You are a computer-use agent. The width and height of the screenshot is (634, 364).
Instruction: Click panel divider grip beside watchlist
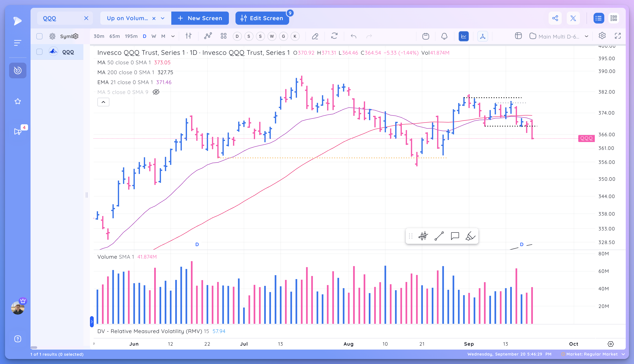pos(87,195)
